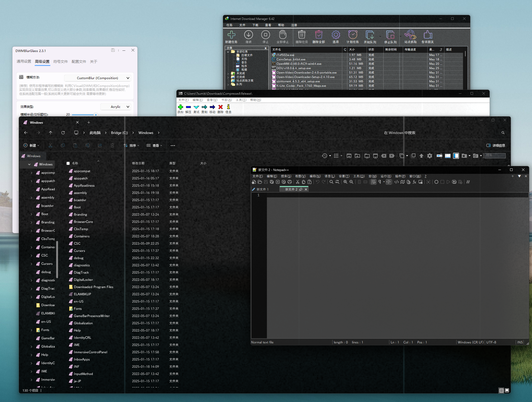Viewport: 532px width, 402px height.
Task: Click the 解压 extract icon in 7-Zip
Action: coord(188,107)
